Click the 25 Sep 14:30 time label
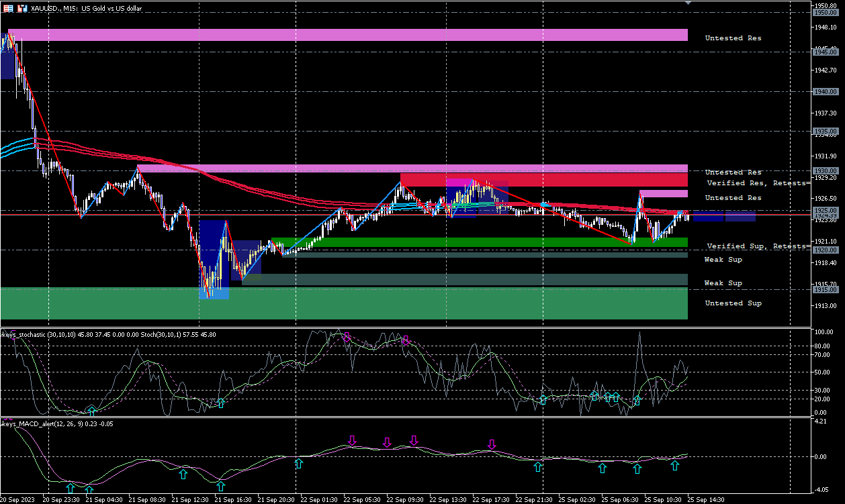 click(706, 499)
